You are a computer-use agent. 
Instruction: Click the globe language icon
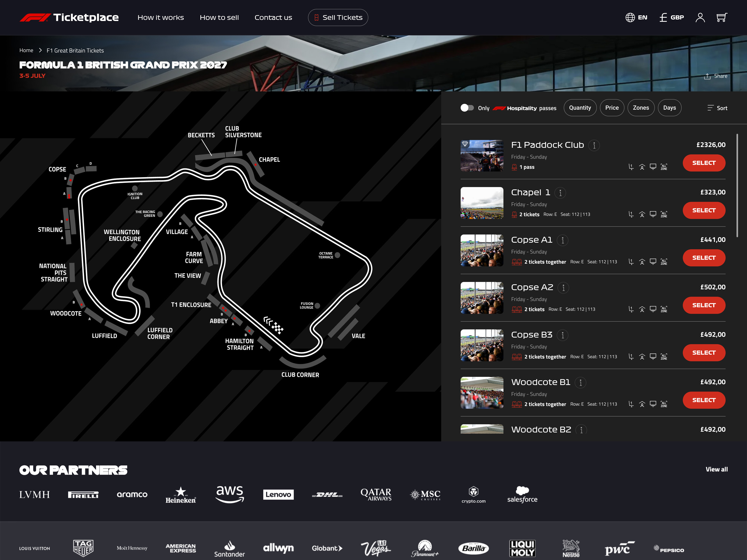pyautogui.click(x=630, y=17)
